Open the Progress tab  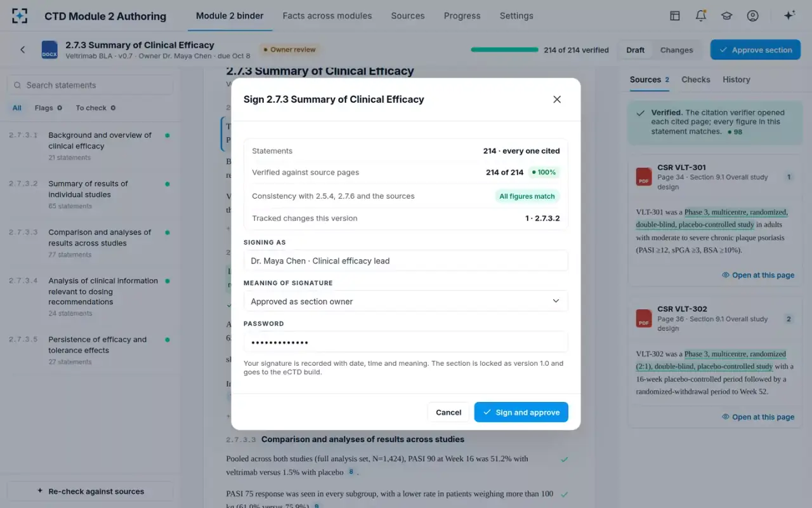click(462, 16)
